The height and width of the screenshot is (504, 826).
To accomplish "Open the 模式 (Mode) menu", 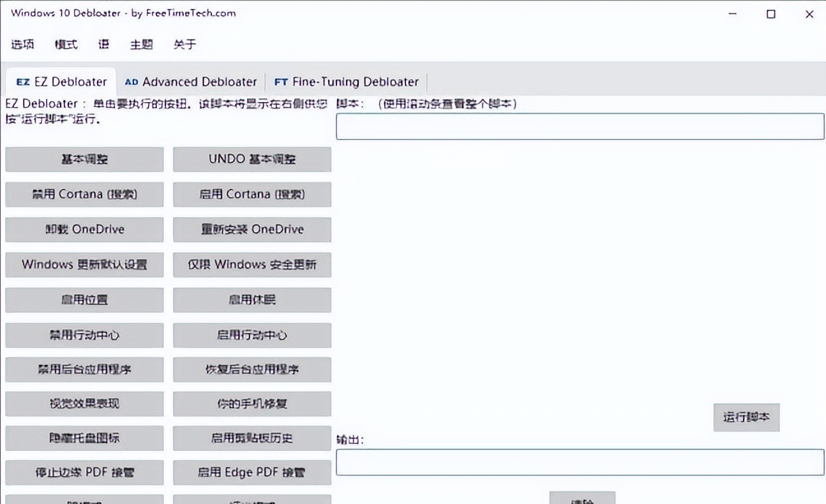I will click(64, 44).
